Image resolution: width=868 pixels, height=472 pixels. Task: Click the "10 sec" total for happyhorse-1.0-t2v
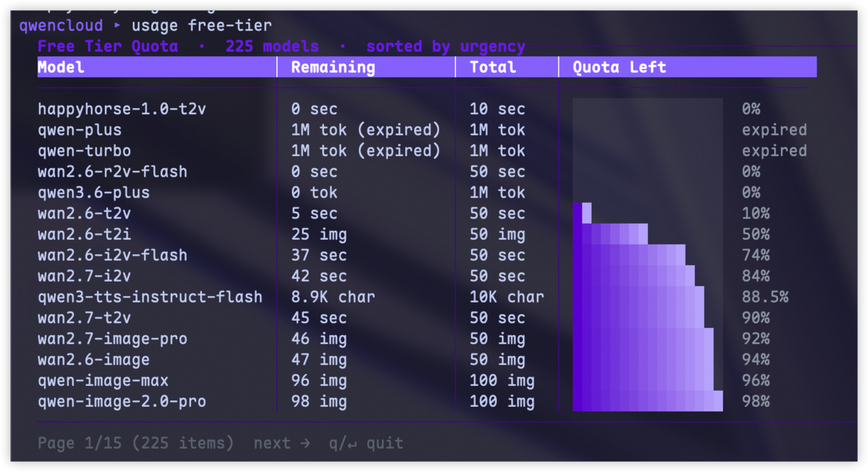coord(498,109)
